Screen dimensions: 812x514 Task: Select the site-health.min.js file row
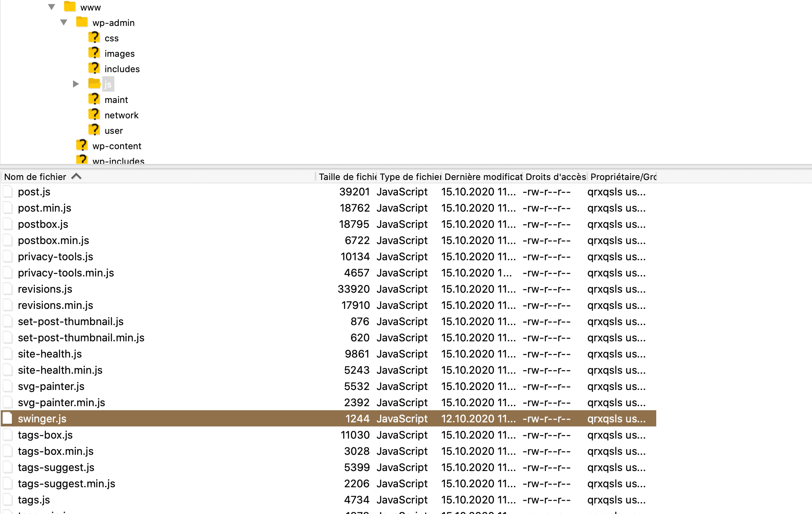pyautogui.click(x=60, y=370)
